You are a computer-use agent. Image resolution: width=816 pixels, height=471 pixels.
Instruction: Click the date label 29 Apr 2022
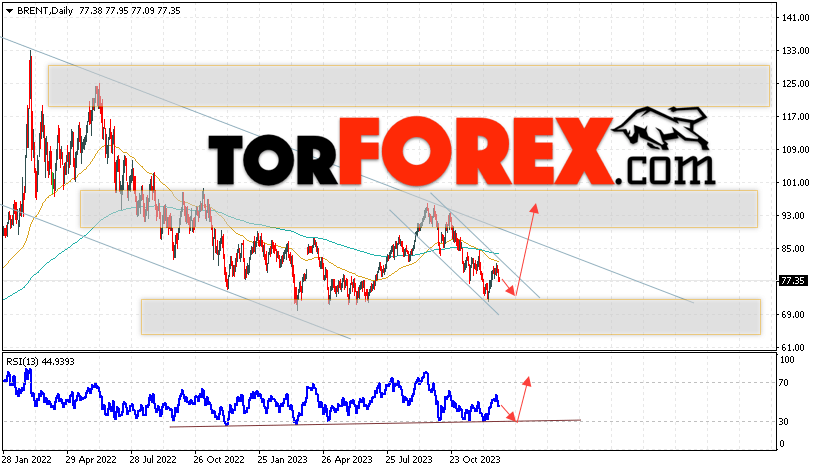(x=91, y=460)
